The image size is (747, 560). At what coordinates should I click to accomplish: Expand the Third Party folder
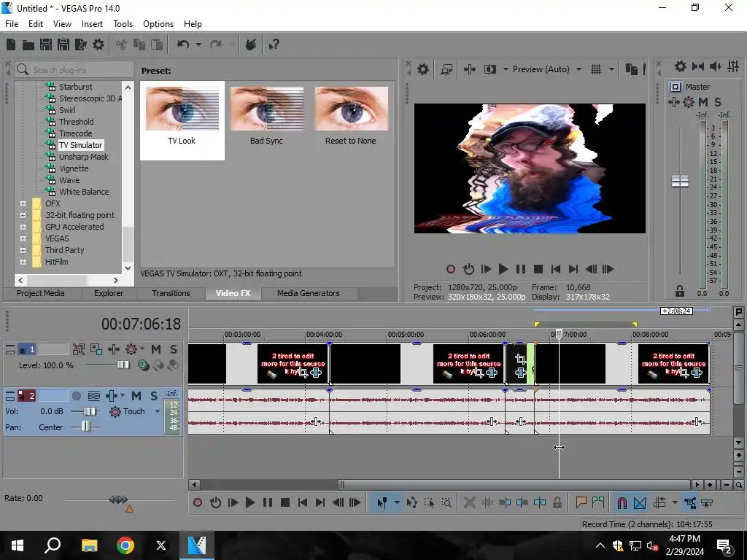coord(23,251)
